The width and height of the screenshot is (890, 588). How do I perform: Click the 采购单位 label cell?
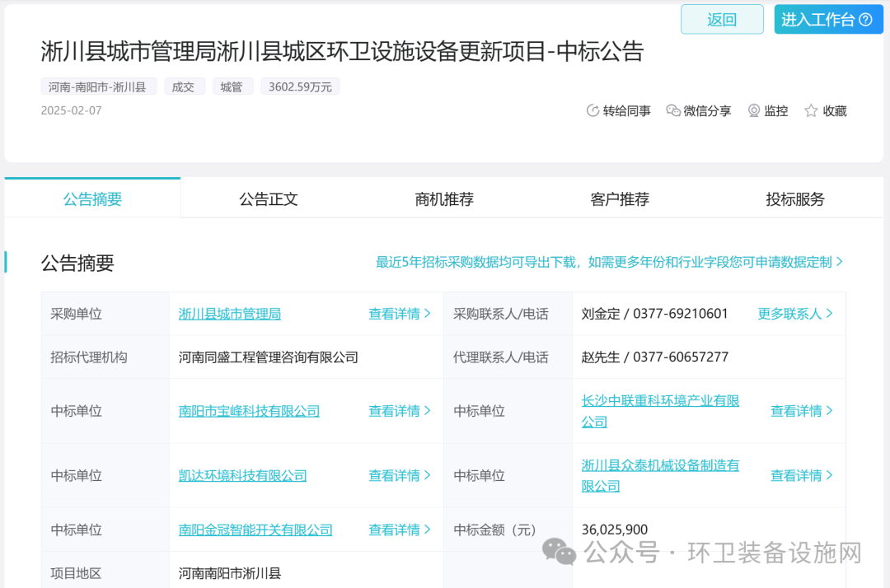tap(105, 314)
